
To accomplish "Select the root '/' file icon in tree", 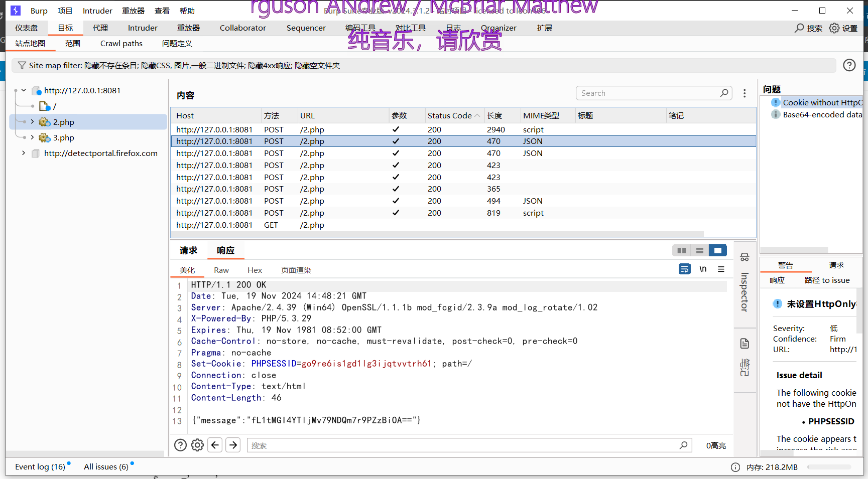I will point(45,106).
